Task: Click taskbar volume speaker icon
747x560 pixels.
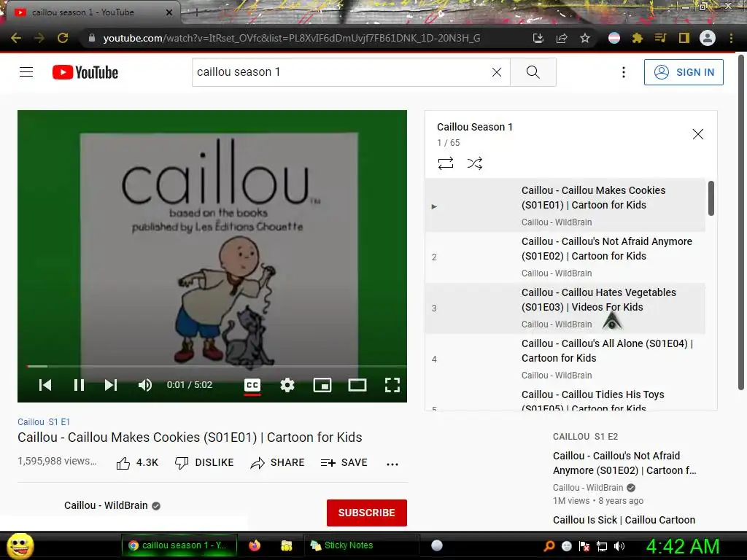Action: 619,546
